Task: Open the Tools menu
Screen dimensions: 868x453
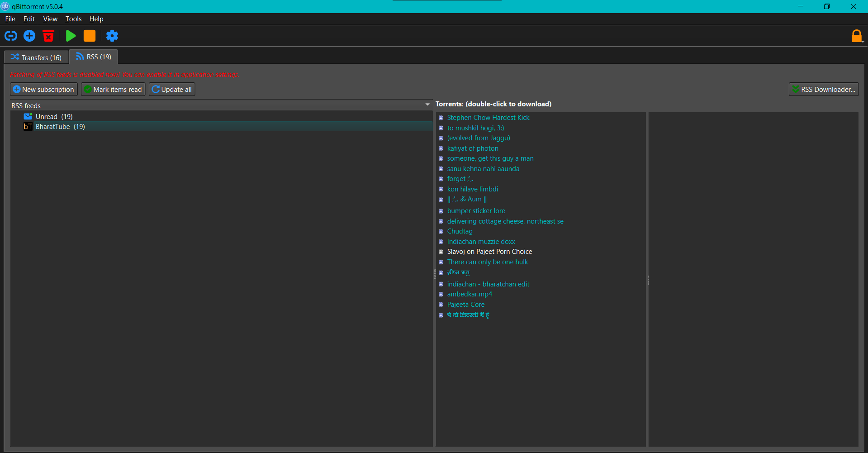Action: tap(73, 19)
